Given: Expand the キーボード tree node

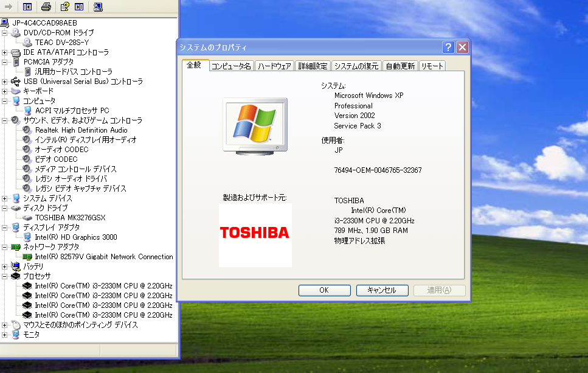Looking at the screenshot, I should (x=4, y=91).
